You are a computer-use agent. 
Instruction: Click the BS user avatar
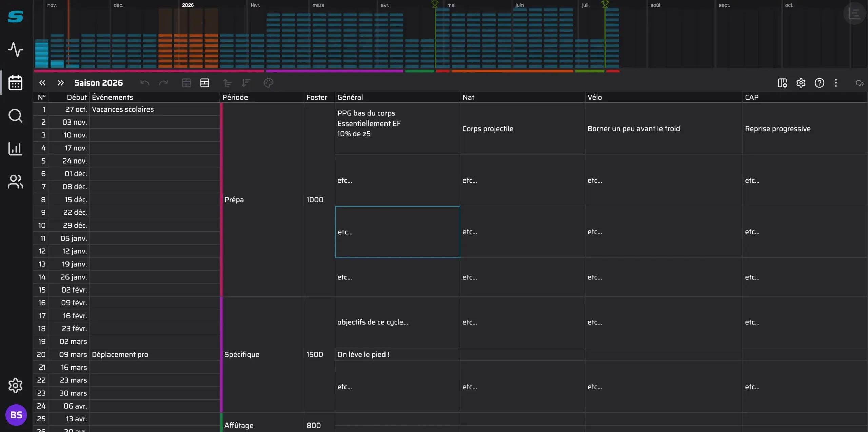[x=16, y=415]
